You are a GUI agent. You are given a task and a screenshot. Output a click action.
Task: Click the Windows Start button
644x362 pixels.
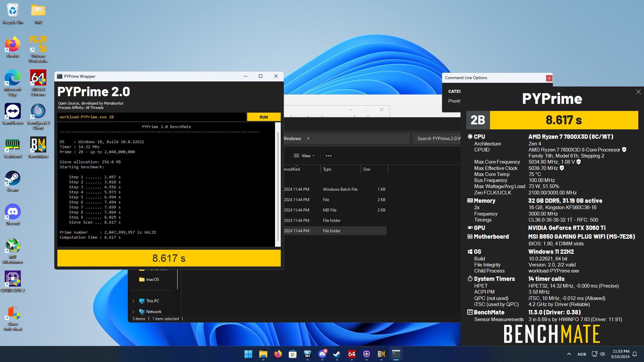[x=248, y=354]
